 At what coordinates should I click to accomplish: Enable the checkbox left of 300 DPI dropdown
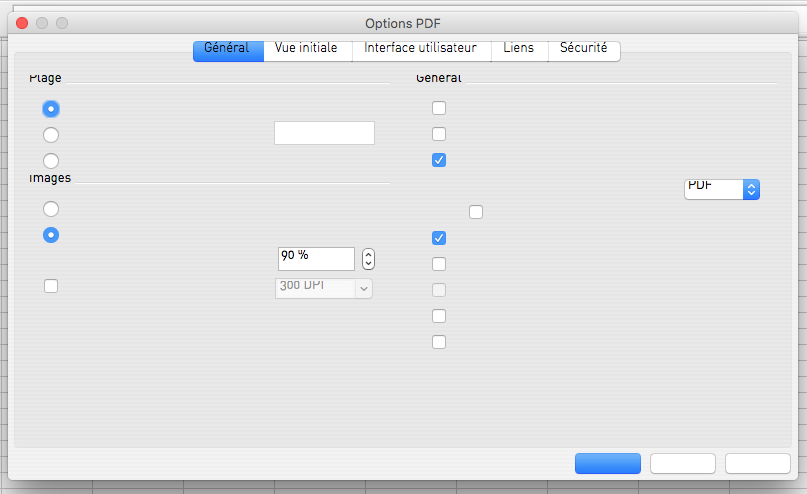pos(51,287)
